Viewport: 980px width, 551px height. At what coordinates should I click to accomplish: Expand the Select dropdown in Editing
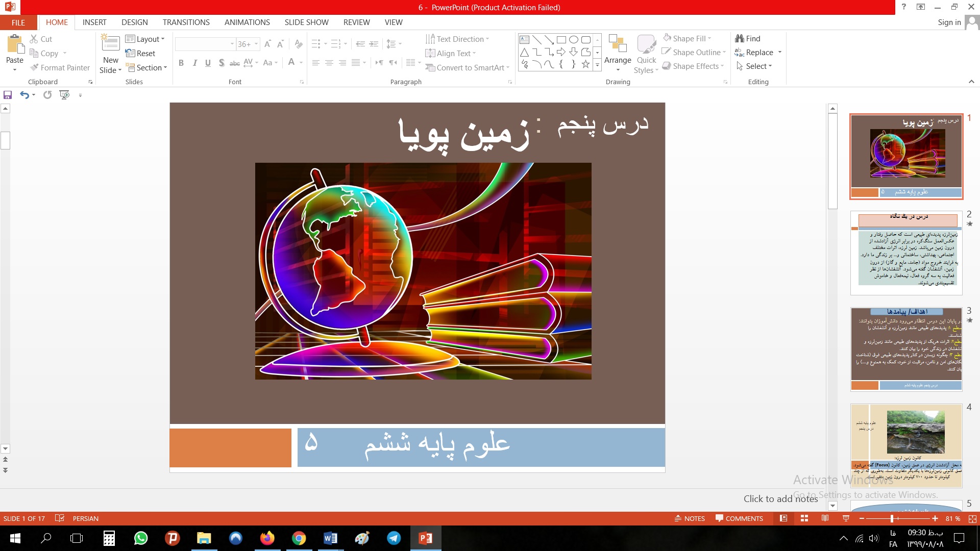pyautogui.click(x=754, y=66)
